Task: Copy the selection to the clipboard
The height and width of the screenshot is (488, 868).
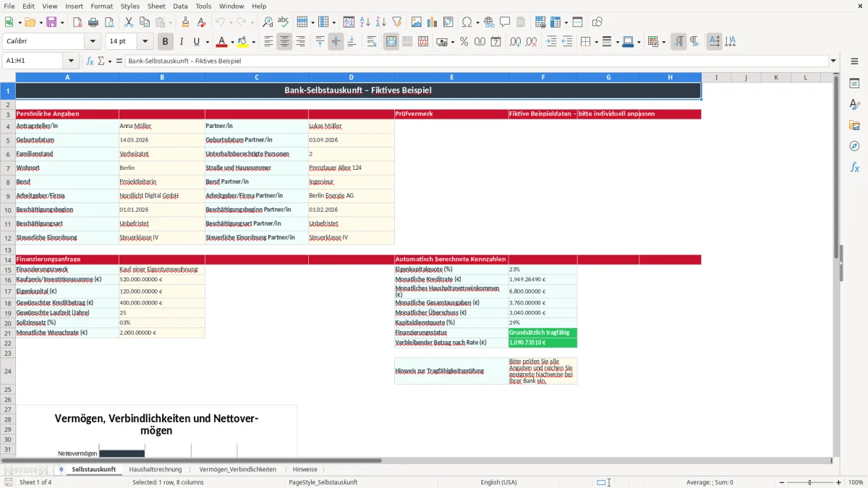Action: point(143,22)
